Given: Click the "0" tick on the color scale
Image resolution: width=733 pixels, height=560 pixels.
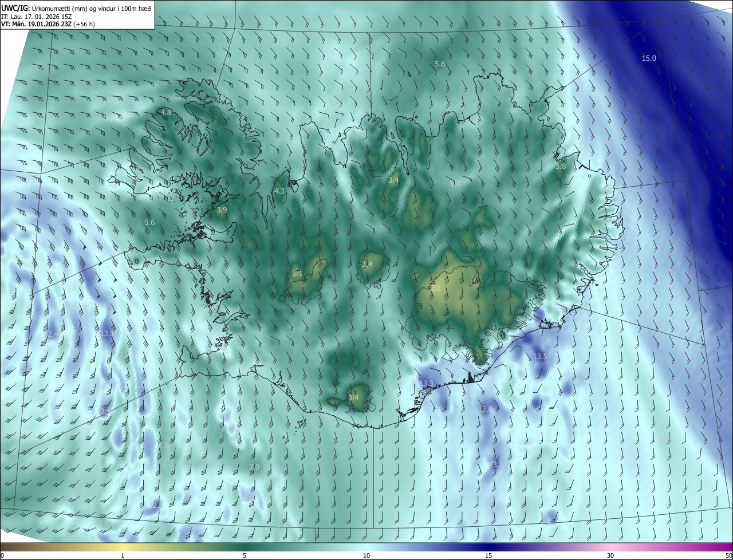Looking at the screenshot, I should point(2,555).
